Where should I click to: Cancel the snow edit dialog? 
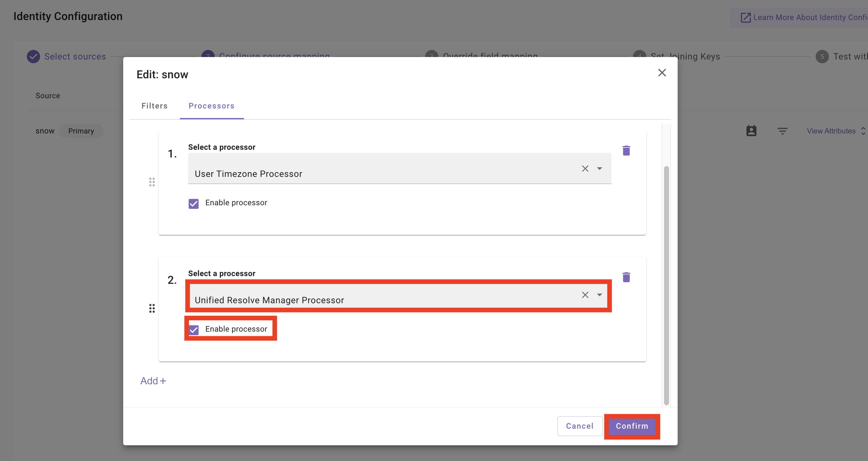click(x=580, y=426)
